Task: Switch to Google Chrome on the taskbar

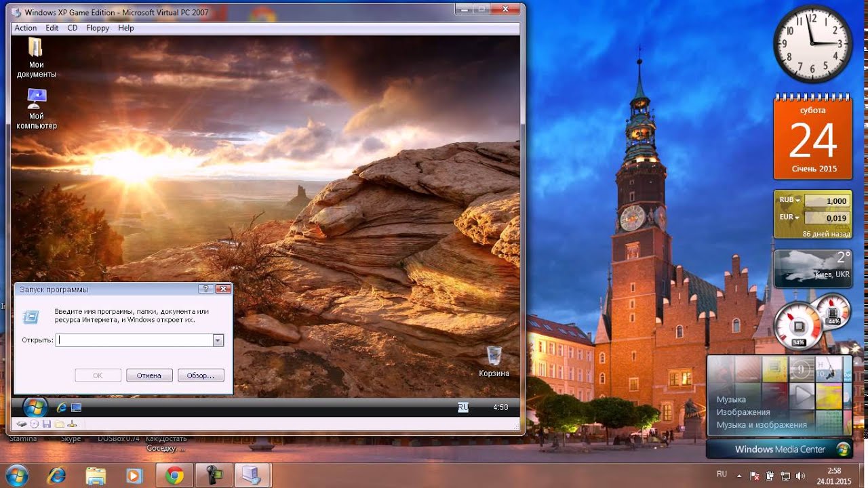Action: click(x=174, y=475)
